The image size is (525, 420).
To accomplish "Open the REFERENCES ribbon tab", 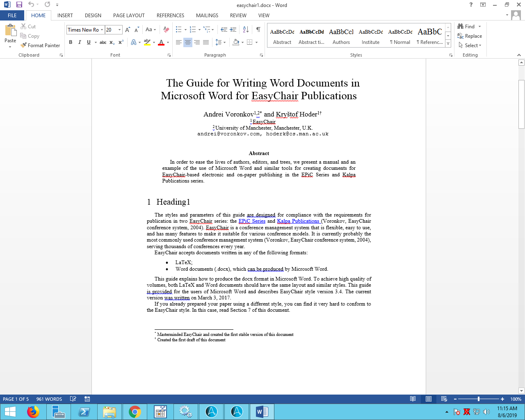I will [170, 16].
